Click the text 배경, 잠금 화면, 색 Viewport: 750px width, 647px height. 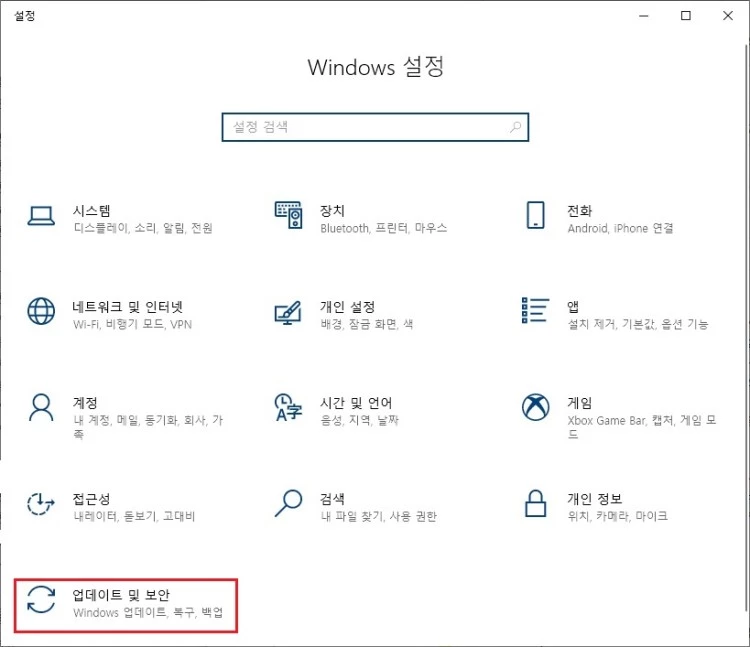(367, 324)
